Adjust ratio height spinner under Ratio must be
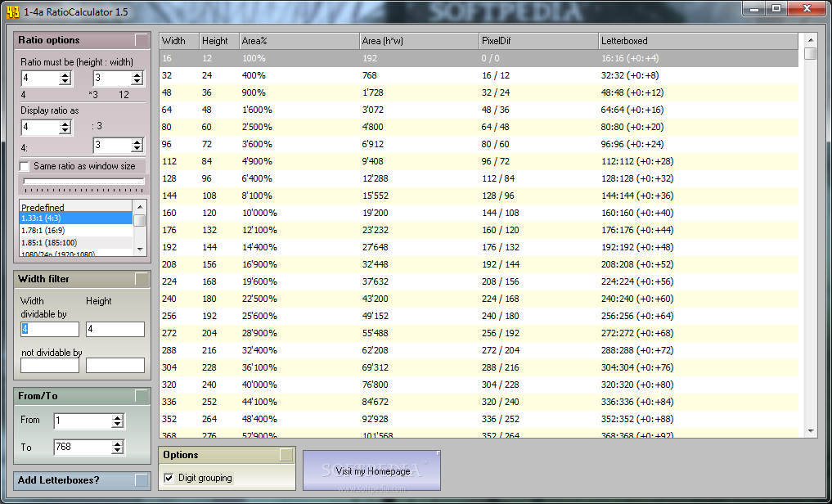Viewport: 832px width, 504px height. 65,79
